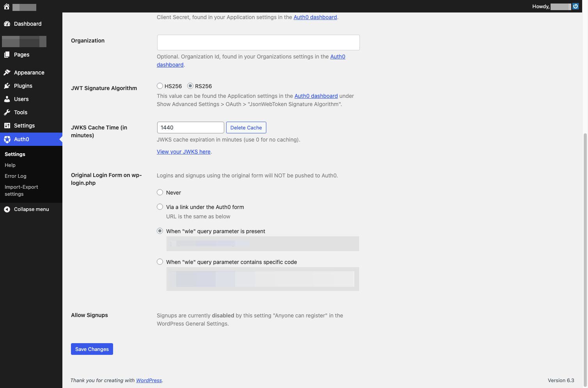
Task: Open Auth0 Help submenu
Action: point(10,165)
